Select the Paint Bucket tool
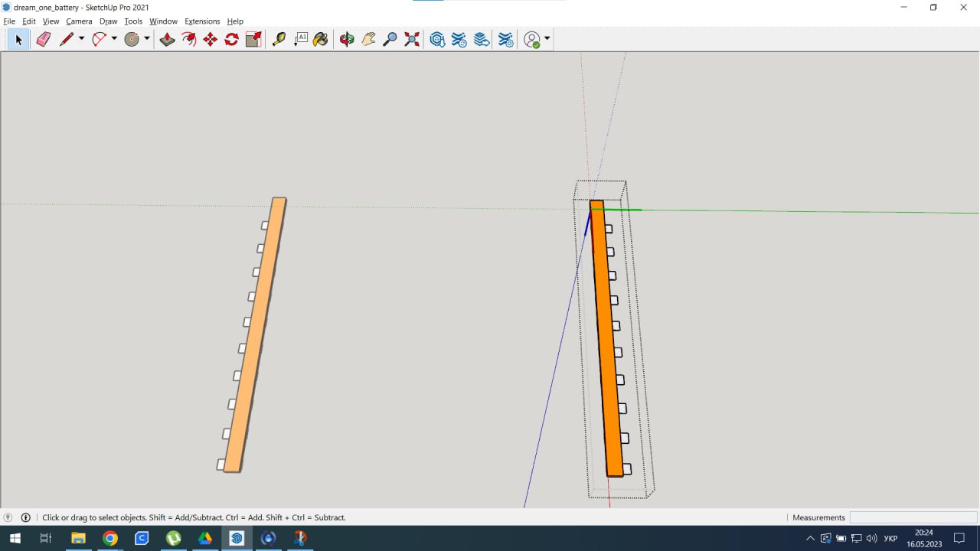Screen dimensions: 980x551 click(x=321, y=39)
